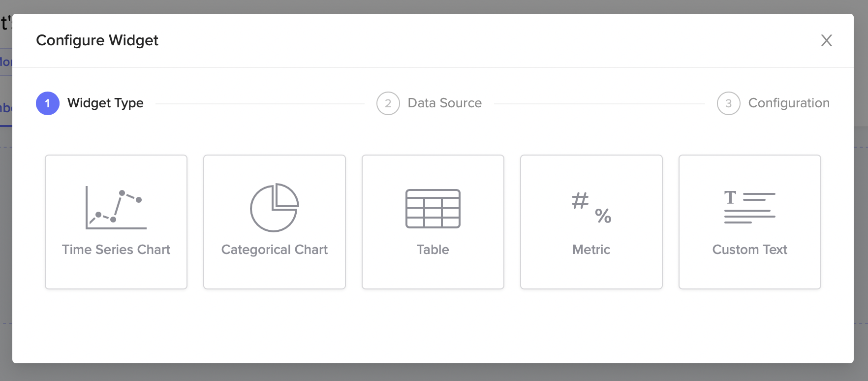Go to the Configuration step label
Screen dimensions: 868x381
[x=789, y=103]
